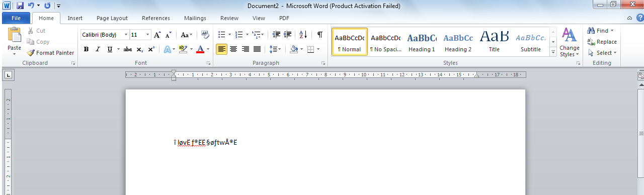Decrease paragraph indent

click(276, 35)
